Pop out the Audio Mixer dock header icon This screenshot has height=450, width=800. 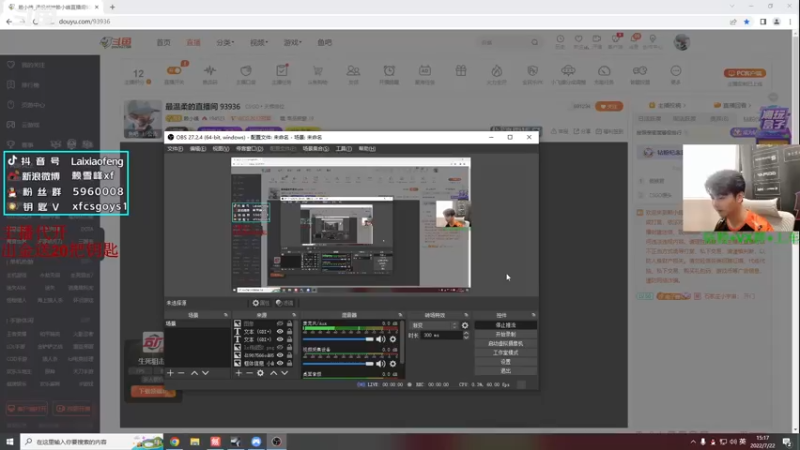[401, 315]
